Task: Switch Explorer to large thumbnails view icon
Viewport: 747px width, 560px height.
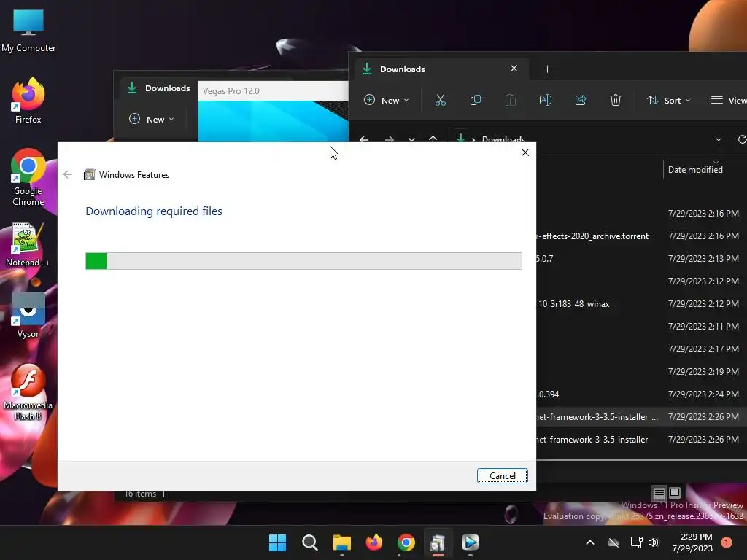Action: click(x=675, y=492)
